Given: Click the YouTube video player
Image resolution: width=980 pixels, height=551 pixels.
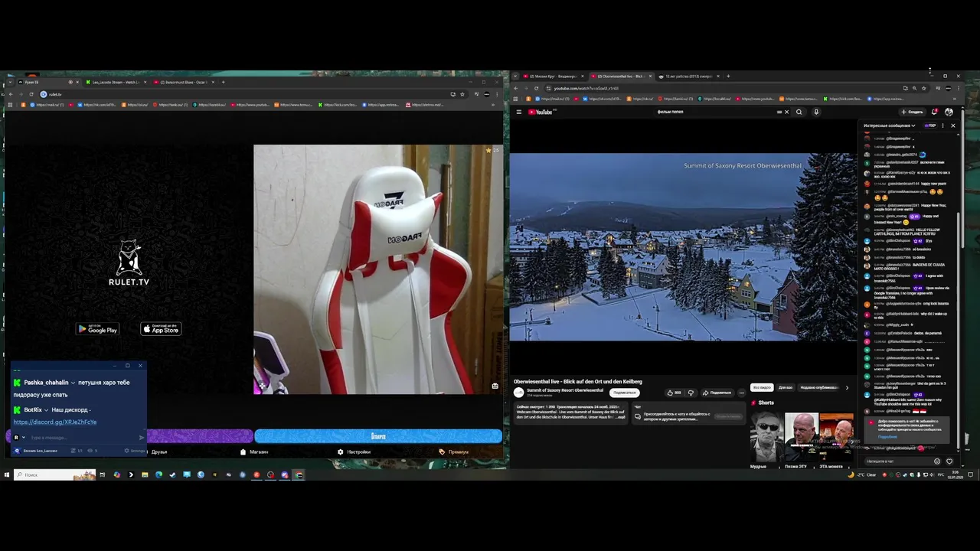Looking at the screenshot, I should coord(684,246).
